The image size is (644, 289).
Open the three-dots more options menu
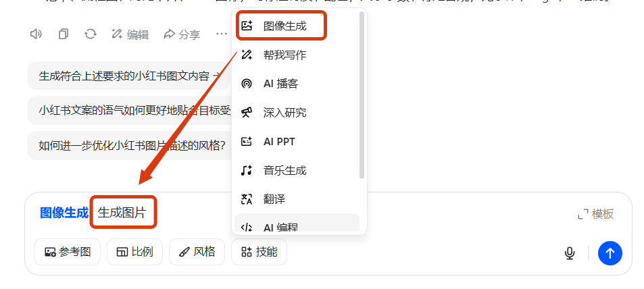coord(222,34)
